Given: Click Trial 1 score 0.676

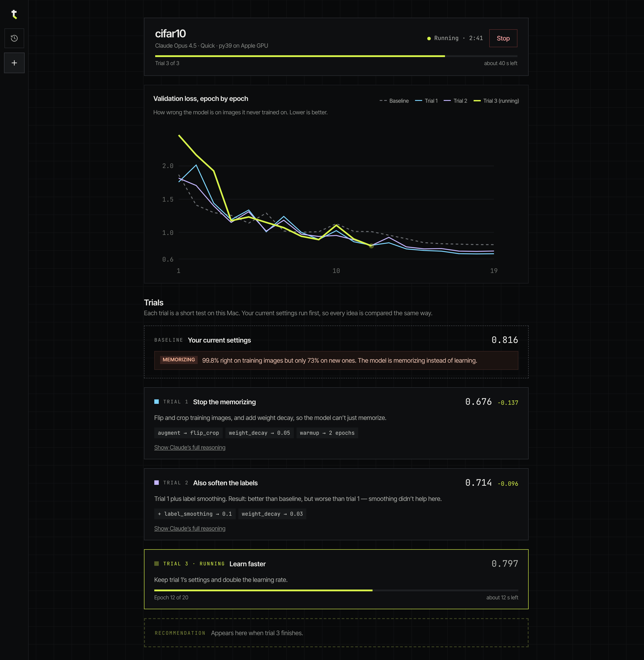Looking at the screenshot, I should click(478, 402).
